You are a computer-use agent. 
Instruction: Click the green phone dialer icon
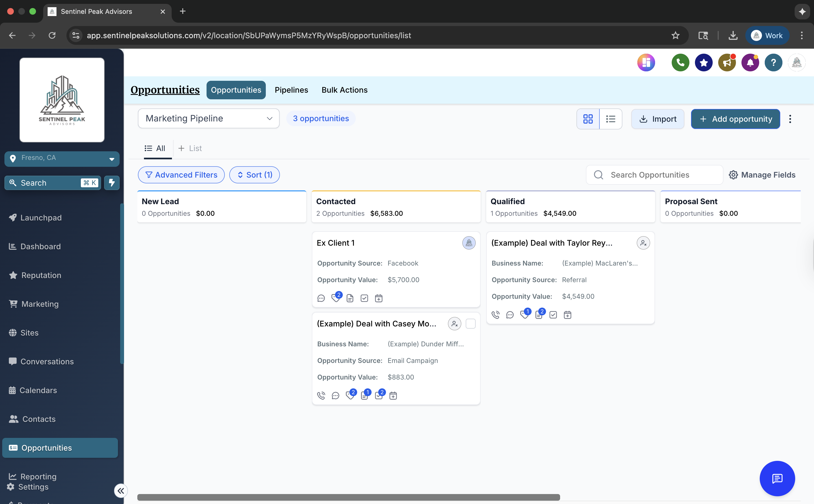coord(680,62)
